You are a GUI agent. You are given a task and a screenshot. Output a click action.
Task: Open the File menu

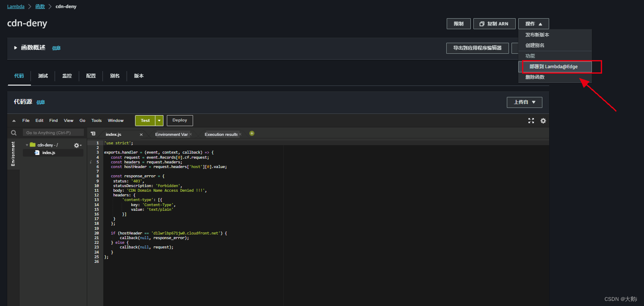26,121
